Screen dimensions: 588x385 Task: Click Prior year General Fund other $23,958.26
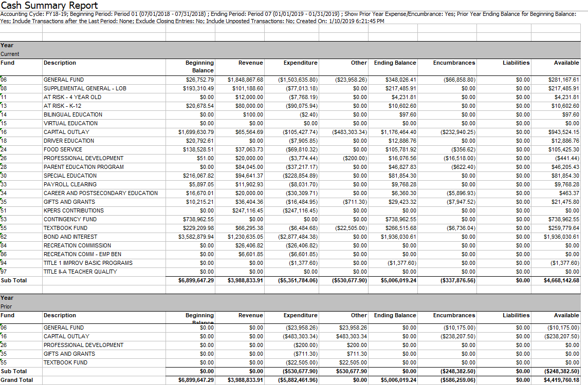tap(353, 328)
